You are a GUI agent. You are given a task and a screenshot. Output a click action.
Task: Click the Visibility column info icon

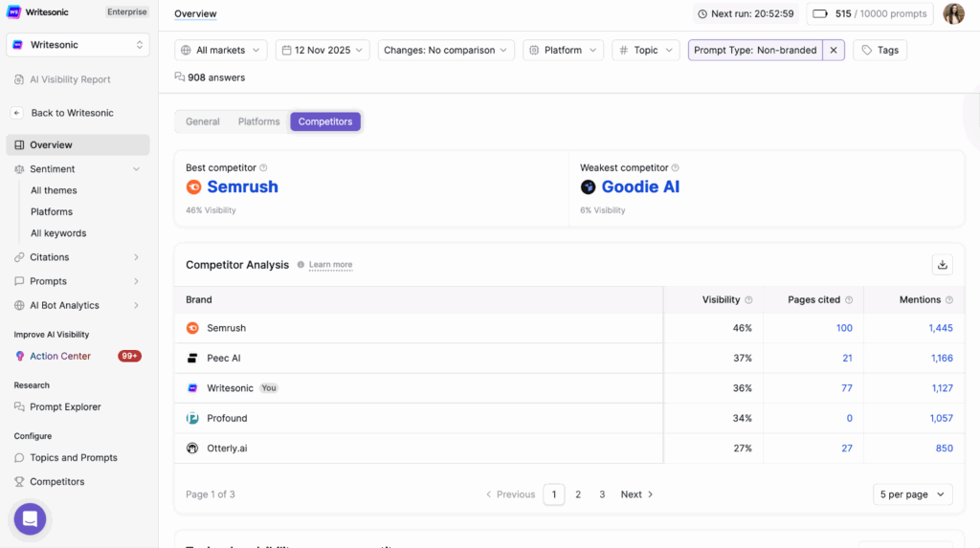coord(748,300)
